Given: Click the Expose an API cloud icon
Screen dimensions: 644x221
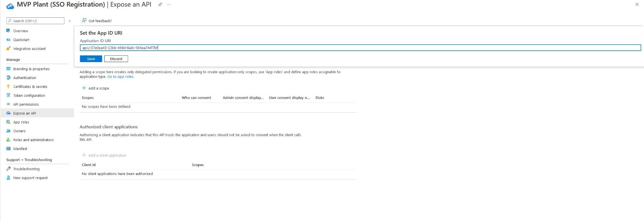Looking at the screenshot, I should (8, 113).
